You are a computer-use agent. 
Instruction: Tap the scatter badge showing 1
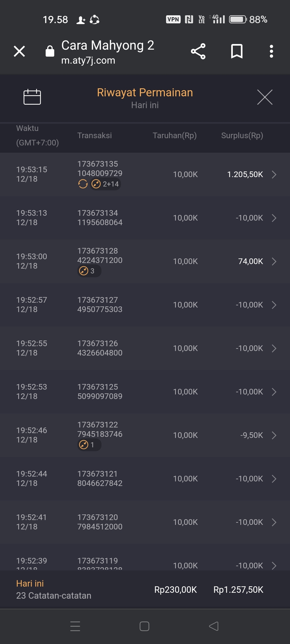[x=89, y=445]
